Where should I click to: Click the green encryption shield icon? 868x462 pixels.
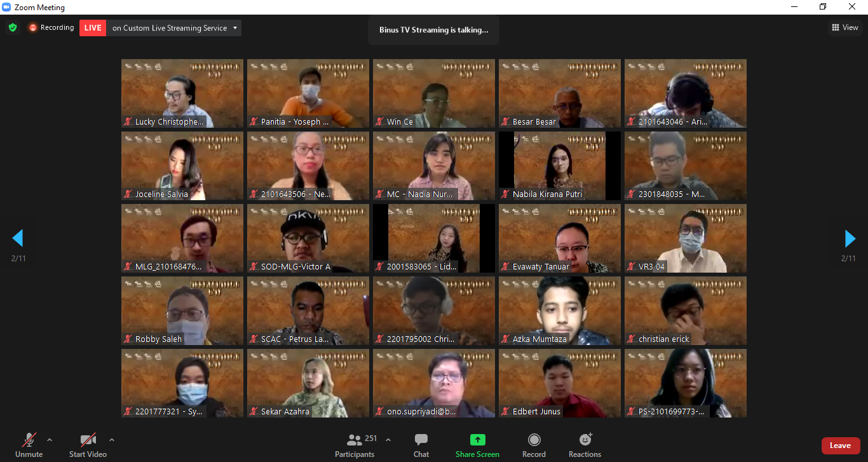[x=13, y=28]
